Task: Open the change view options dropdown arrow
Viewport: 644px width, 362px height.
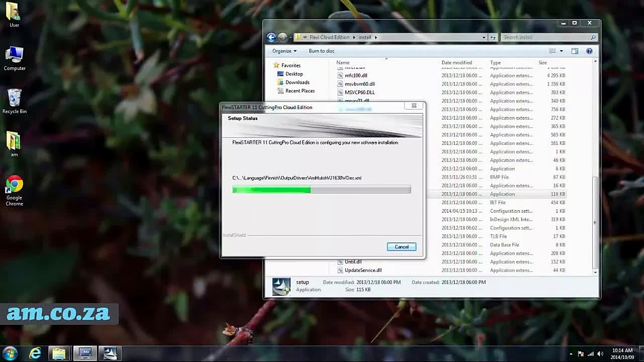Action: click(x=561, y=51)
